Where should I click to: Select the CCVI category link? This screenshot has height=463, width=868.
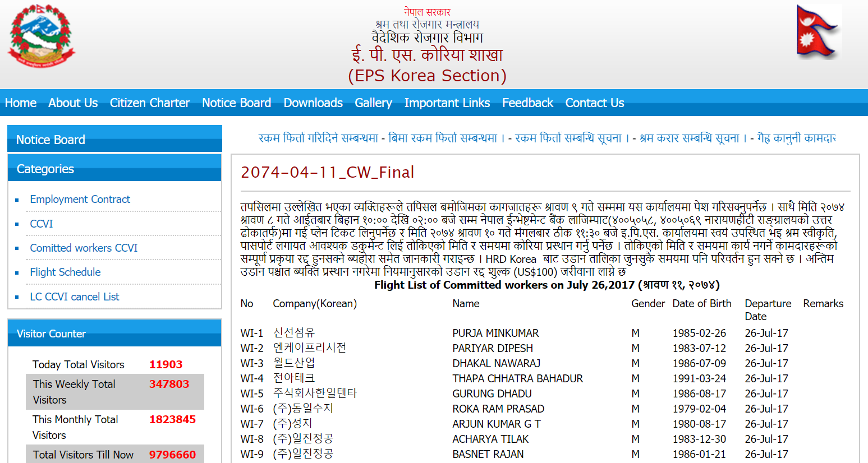click(41, 224)
